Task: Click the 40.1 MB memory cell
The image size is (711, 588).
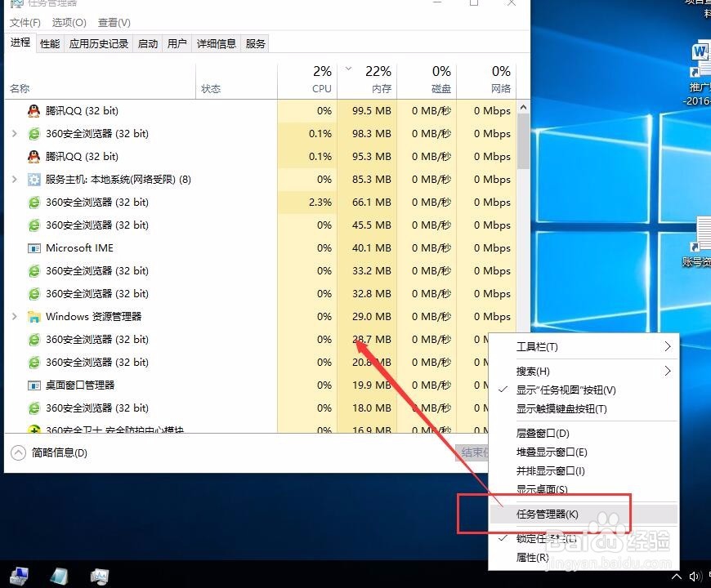Action: [x=367, y=248]
